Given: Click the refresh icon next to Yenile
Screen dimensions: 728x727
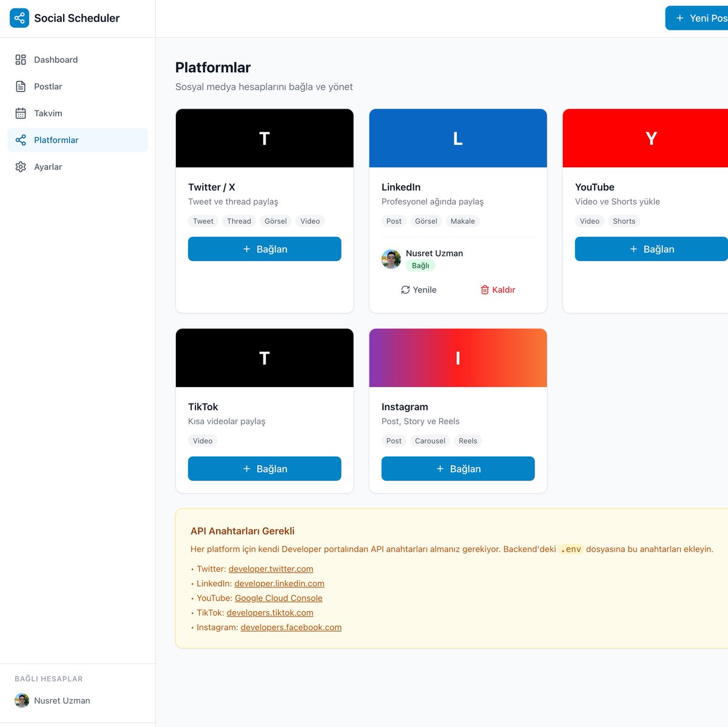Looking at the screenshot, I should (x=405, y=290).
